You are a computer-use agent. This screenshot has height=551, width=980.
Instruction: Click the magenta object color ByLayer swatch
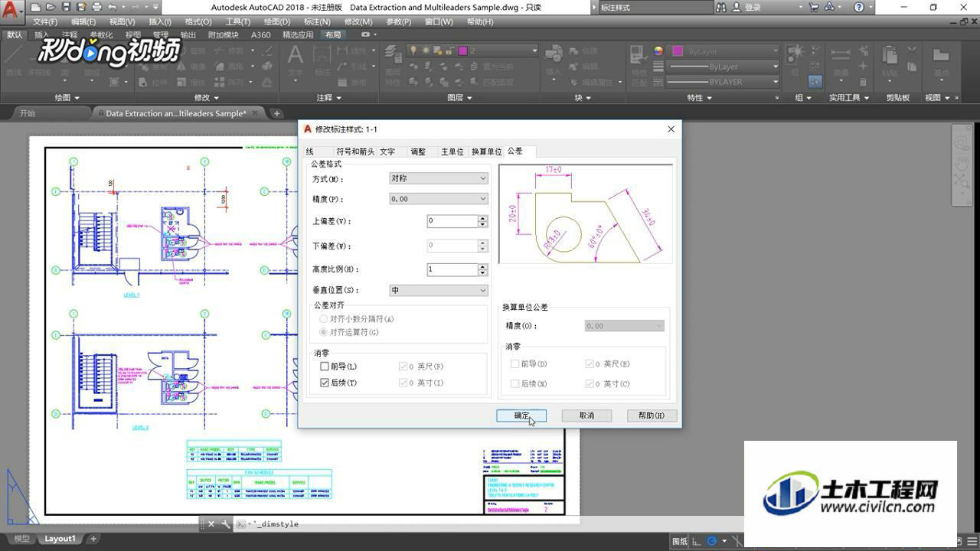point(678,51)
